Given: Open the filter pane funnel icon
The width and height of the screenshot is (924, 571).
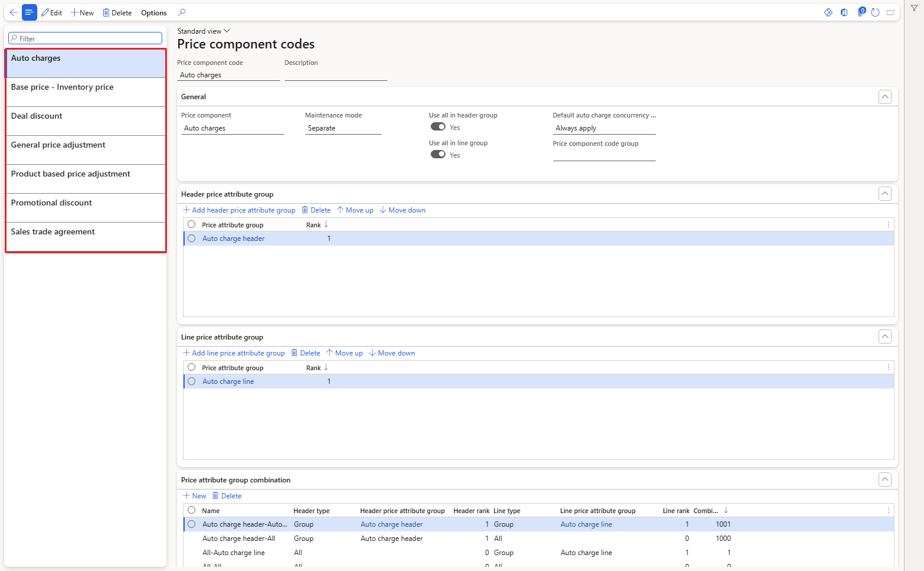Looking at the screenshot, I should (914, 8).
